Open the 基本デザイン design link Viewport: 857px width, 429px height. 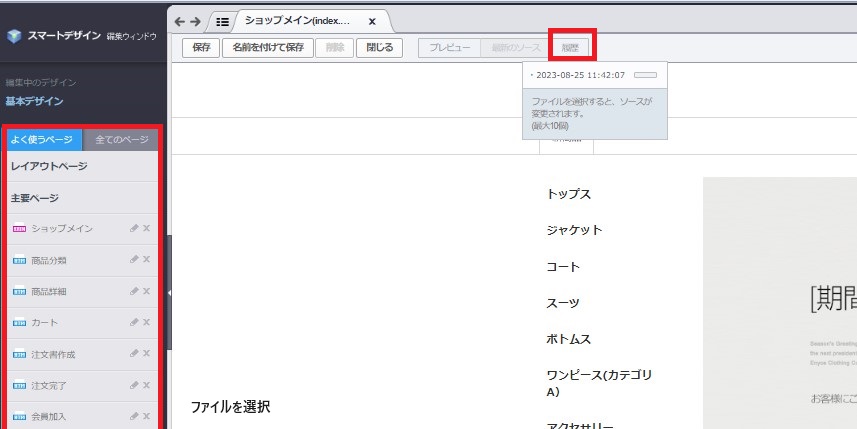pos(34,102)
